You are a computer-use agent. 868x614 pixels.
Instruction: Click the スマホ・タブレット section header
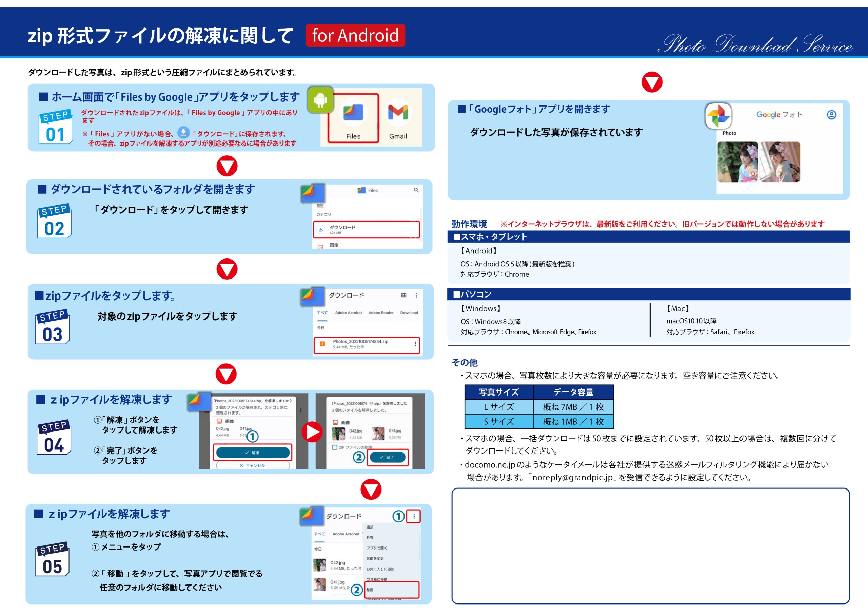pos(648,237)
